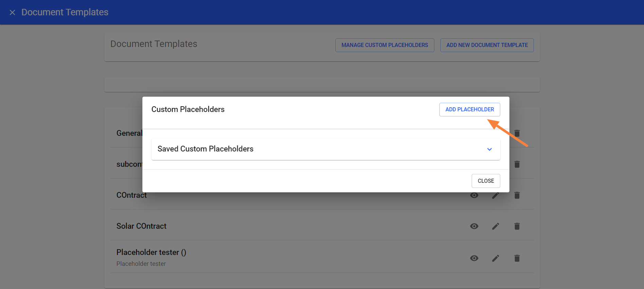Preview the Solar COntract template
This screenshot has height=289, width=644.
474,226
